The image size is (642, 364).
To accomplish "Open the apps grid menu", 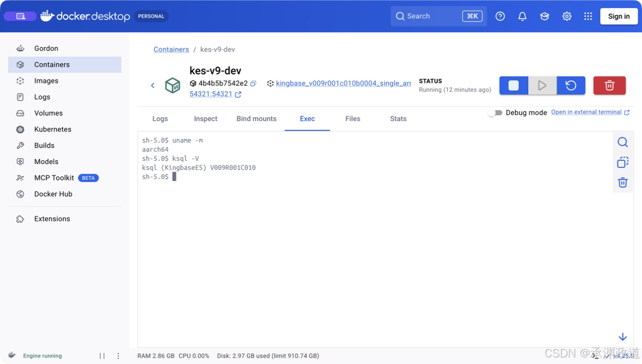I will coord(588,16).
